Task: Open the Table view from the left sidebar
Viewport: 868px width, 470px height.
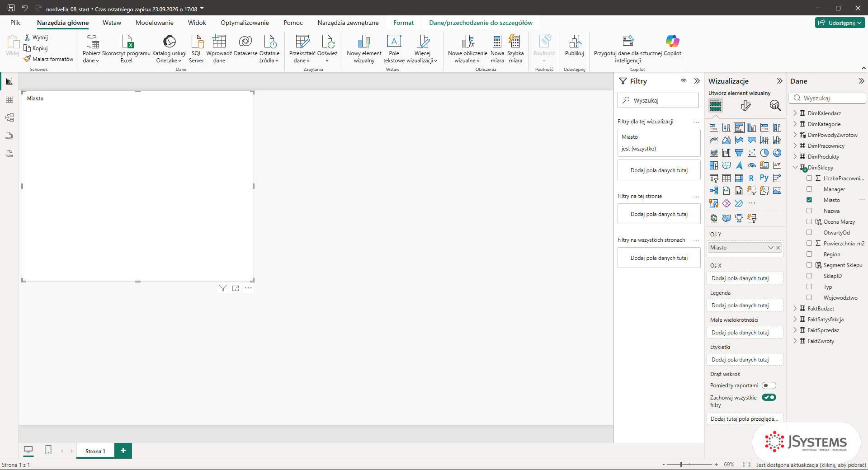Action: (x=9, y=99)
